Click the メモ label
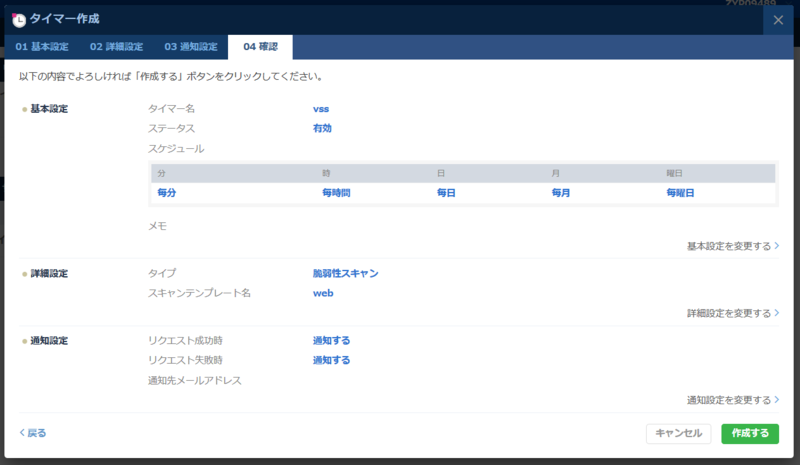 tap(157, 226)
